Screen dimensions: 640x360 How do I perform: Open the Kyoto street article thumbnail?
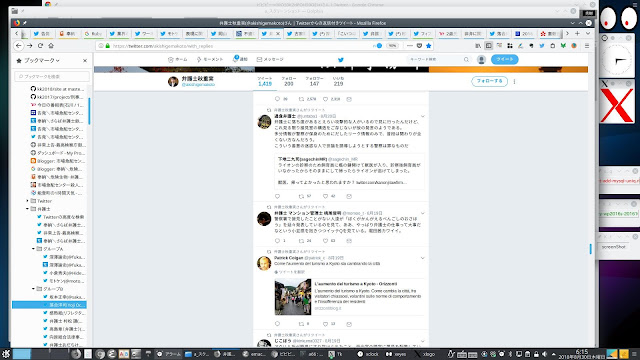(293, 297)
